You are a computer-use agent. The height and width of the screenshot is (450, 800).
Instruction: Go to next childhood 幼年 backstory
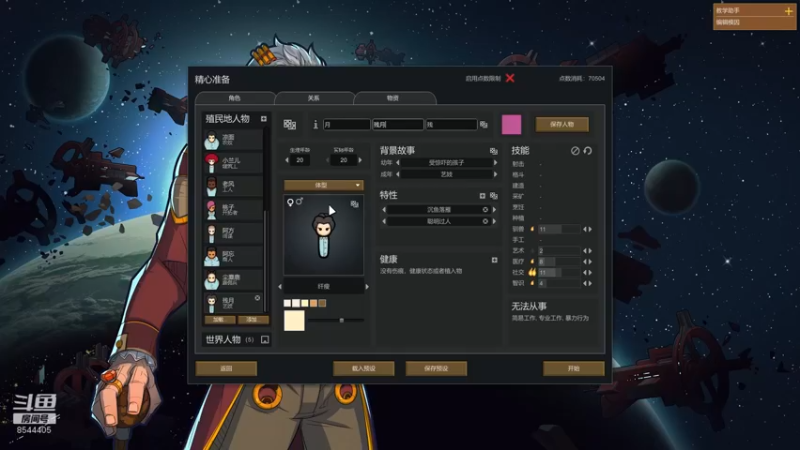click(x=495, y=163)
